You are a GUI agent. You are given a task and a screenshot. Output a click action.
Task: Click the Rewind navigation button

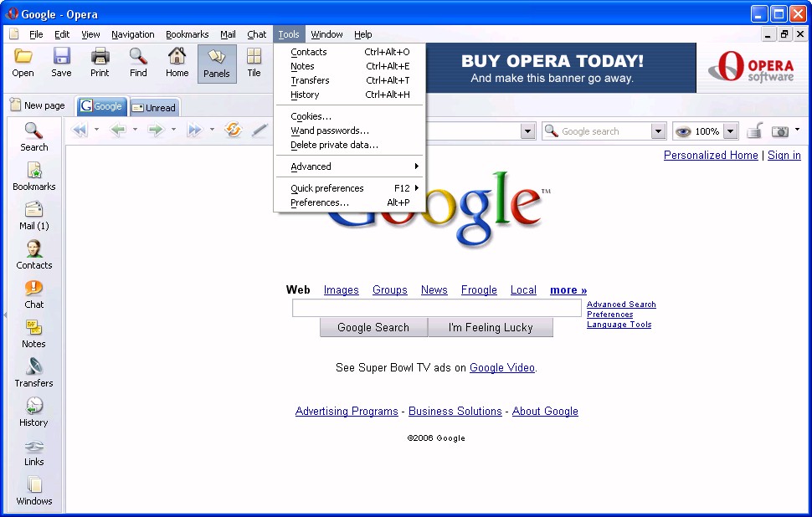(x=80, y=130)
